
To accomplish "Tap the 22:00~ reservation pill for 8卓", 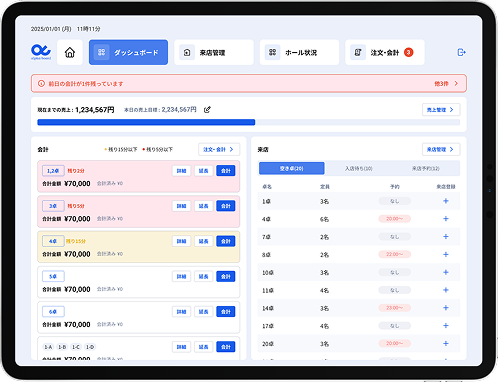I will 395,254.
